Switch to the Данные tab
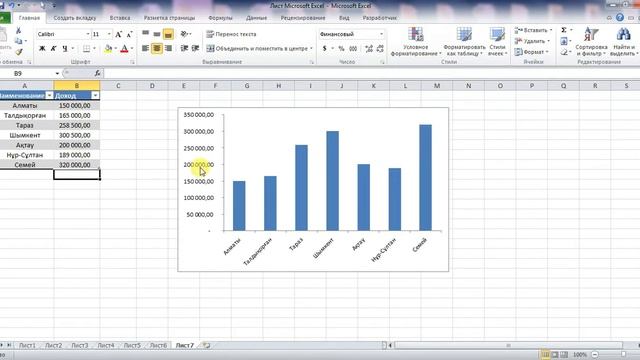 (x=256, y=18)
